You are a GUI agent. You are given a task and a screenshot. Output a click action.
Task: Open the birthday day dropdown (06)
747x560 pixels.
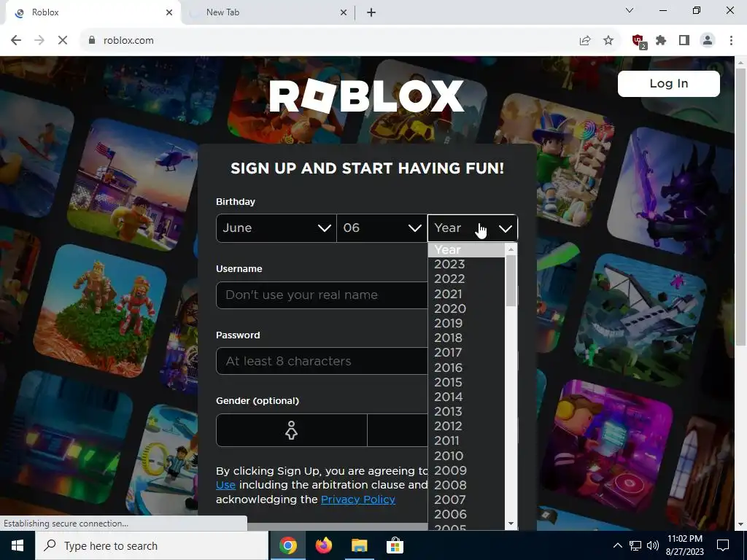[x=382, y=228]
